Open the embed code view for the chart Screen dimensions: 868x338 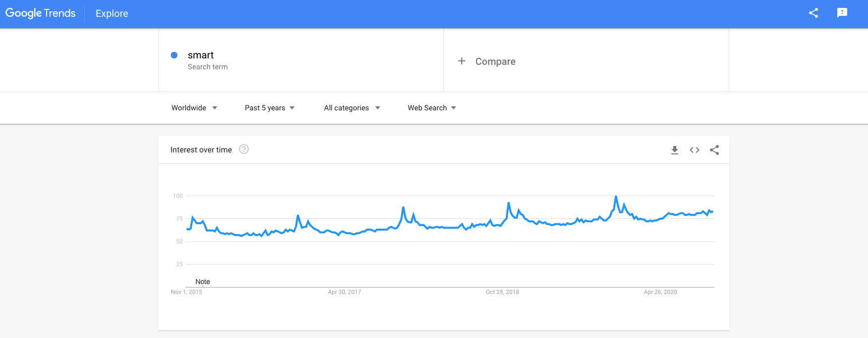point(694,150)
